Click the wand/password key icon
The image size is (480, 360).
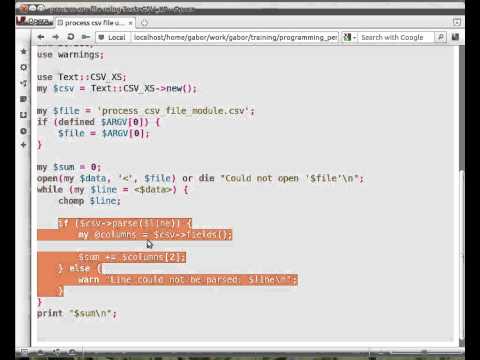85,37
